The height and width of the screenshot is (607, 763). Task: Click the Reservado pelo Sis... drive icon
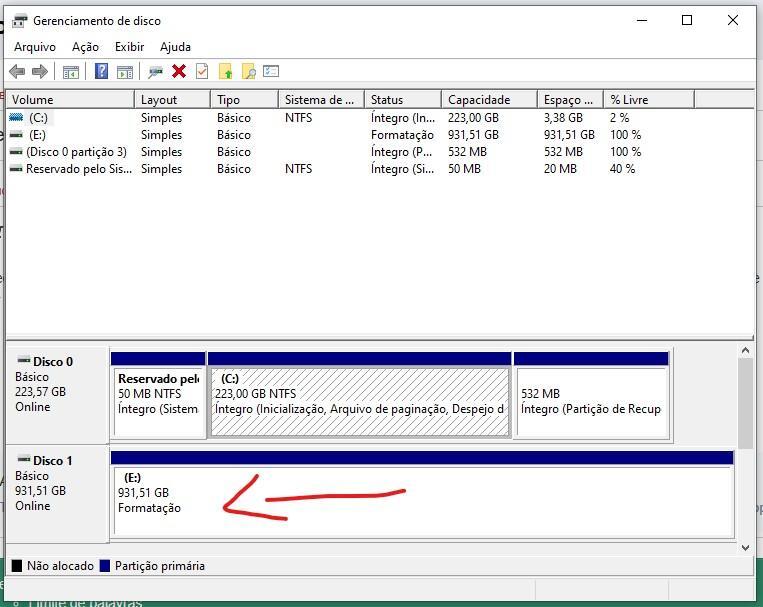click(16, 168)
